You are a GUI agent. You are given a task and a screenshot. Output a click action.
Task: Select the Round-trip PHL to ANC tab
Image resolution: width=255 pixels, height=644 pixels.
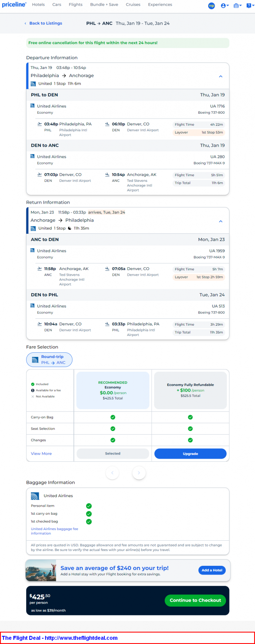49,360
